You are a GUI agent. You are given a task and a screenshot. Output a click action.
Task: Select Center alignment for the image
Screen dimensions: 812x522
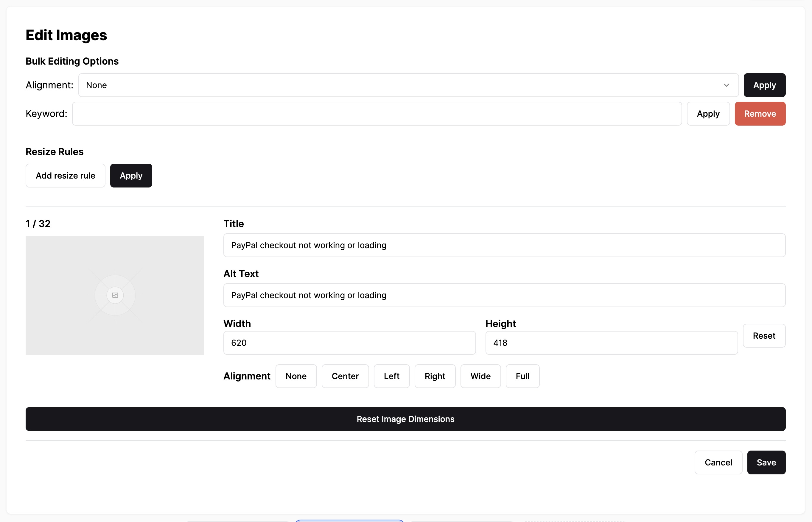tap(345, 376)
